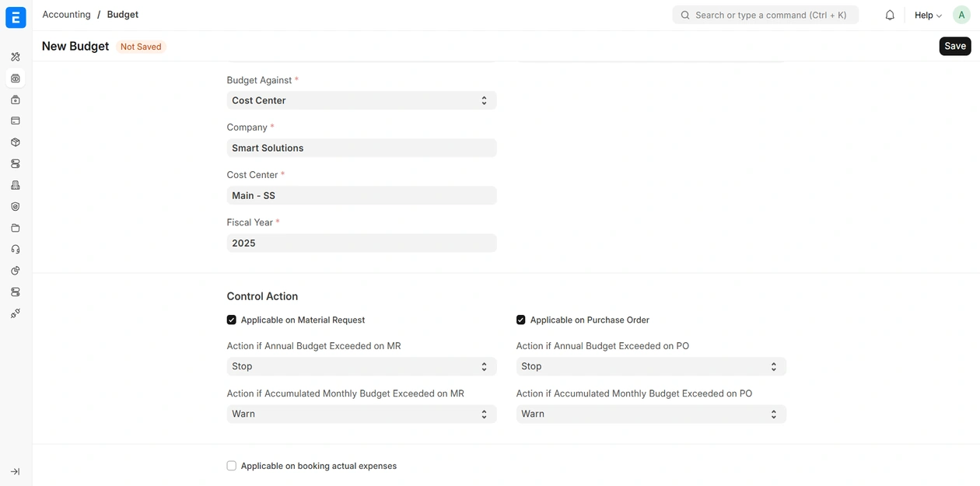
Task: Click the Fiscal Year input field
Action: (361, 243)
